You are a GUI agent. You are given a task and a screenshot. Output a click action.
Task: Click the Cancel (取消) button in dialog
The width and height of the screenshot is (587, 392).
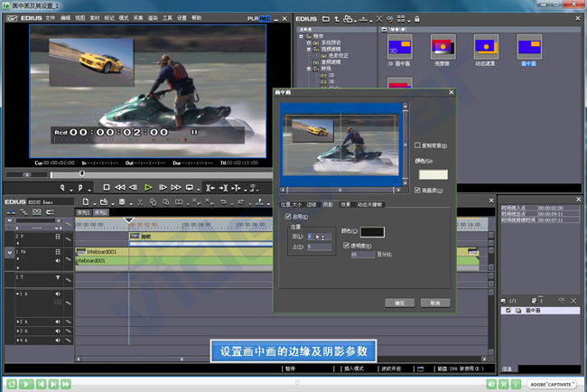(435, 303)
